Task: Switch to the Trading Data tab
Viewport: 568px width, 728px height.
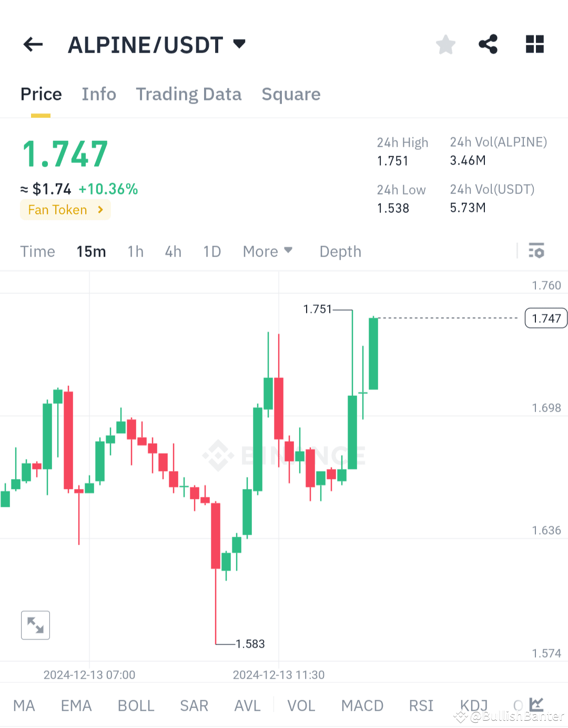Action: [188, 94]
